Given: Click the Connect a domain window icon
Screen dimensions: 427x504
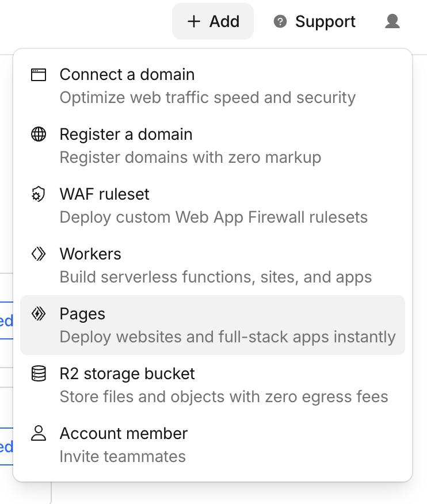Looking at the screenshot, I should point(38,74).
